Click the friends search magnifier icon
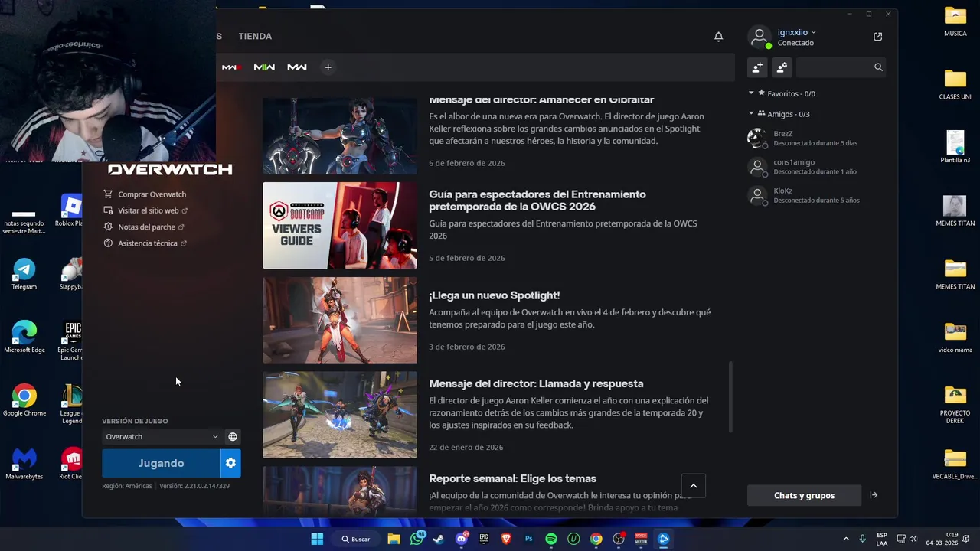The width and height of the screenshot is (980, 551). pyautogui.click(x=878, y=67)
